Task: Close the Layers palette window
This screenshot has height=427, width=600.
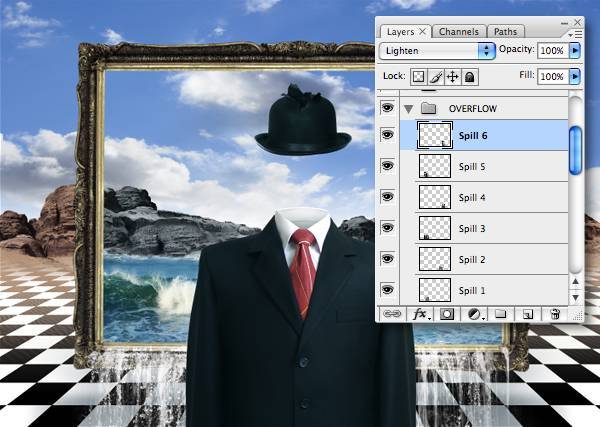Action: click(577, 23)
